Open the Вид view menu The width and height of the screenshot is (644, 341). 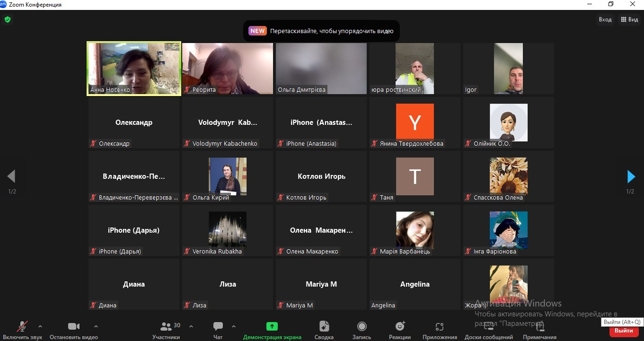(629, 19)
